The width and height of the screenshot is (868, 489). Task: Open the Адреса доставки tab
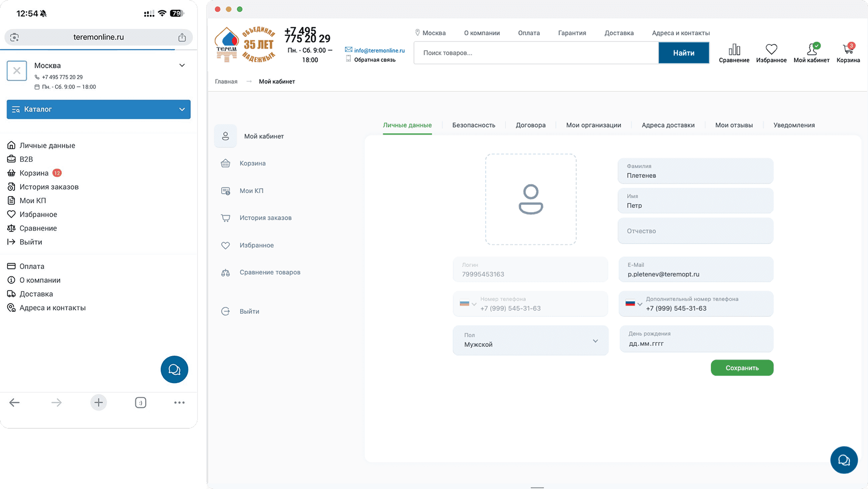[668, 125]
